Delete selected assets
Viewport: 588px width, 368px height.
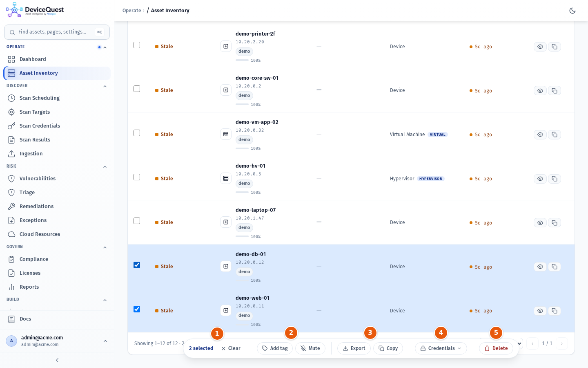pyautogui.click(x=496, y=348)
